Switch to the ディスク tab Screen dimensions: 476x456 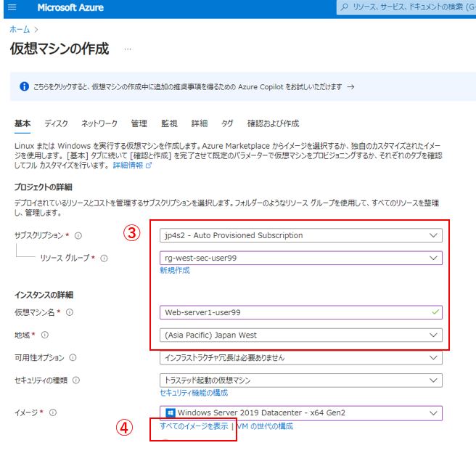pos(56,123)
